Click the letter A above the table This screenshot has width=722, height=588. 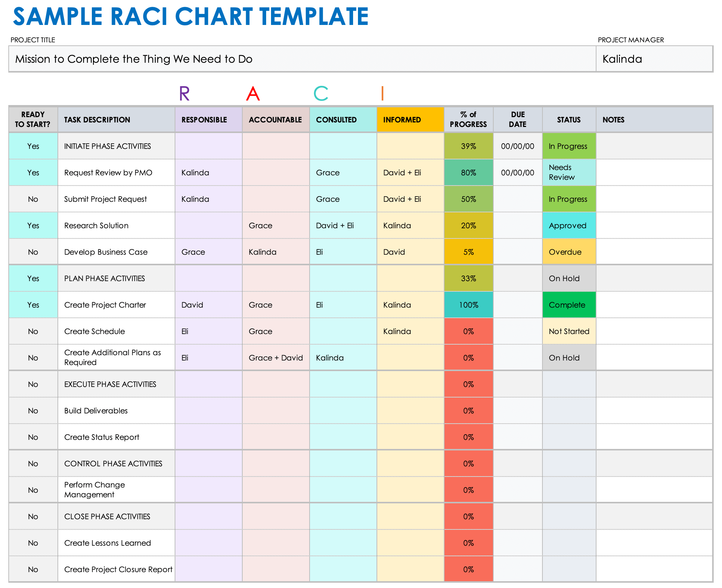(x=252, y=93)
